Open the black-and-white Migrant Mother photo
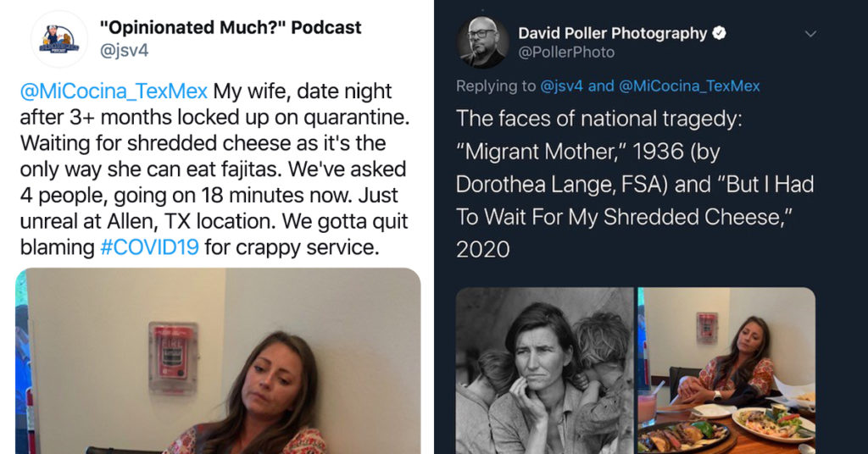The width and height of the screenshot is (868, 454). 545,370
